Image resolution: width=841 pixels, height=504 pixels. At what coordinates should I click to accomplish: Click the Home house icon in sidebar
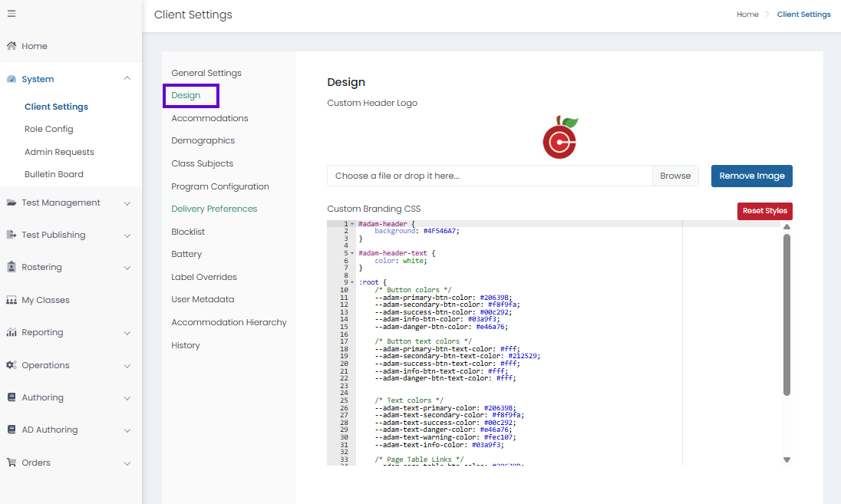point(12,45)
